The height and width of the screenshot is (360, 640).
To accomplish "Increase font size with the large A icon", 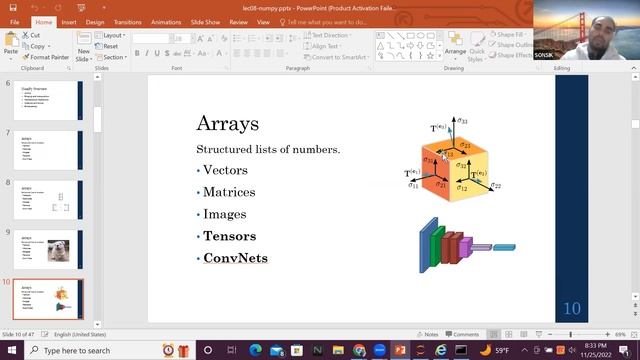I will coord(200,39).
